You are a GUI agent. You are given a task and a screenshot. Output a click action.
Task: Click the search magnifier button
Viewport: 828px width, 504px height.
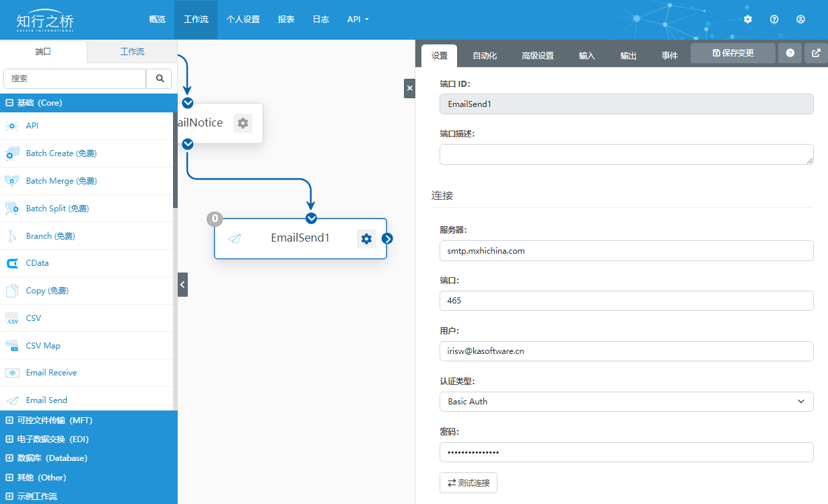coord(160,79)
